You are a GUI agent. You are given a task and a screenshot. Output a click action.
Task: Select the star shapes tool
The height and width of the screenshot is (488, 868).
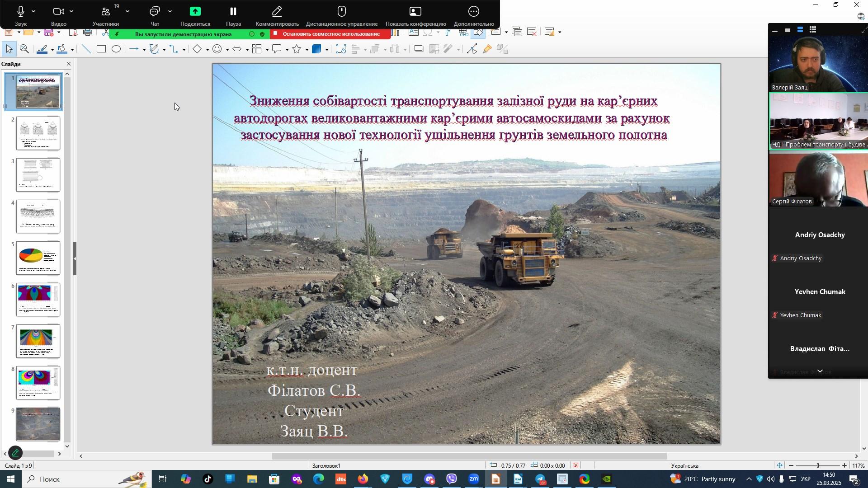coord(297,49)
